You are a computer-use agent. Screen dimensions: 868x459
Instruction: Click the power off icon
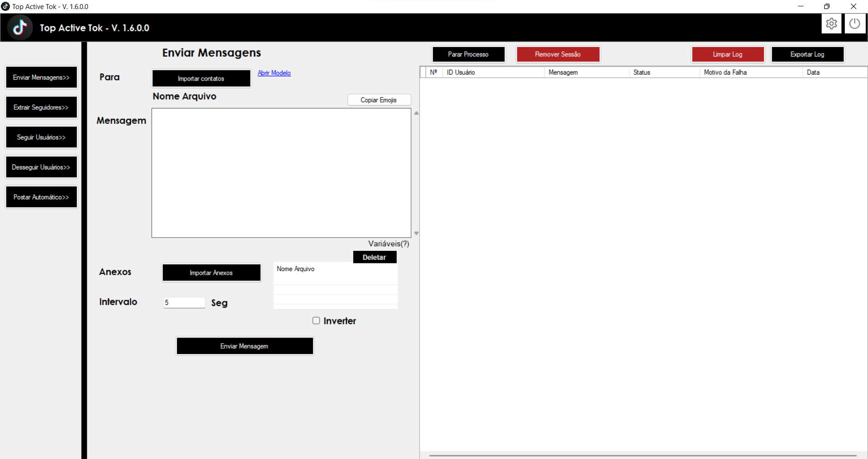[x=855, y=23]
